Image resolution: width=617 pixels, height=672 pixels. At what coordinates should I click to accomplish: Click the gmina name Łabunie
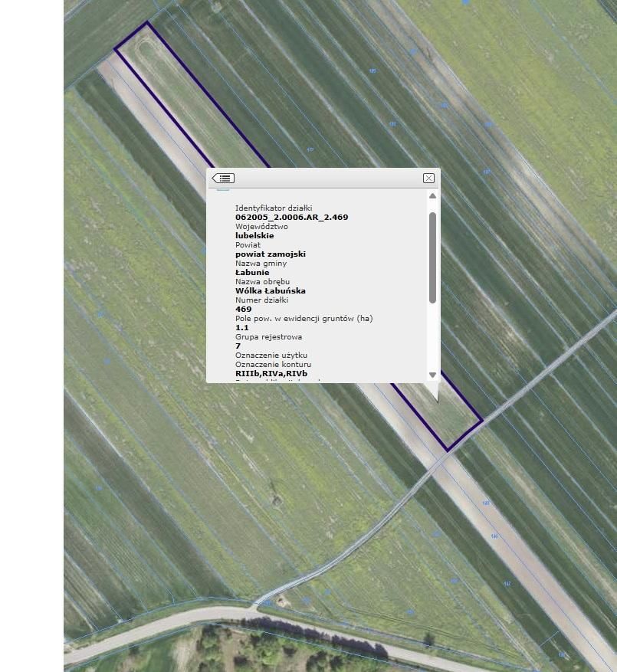point(252,273)
